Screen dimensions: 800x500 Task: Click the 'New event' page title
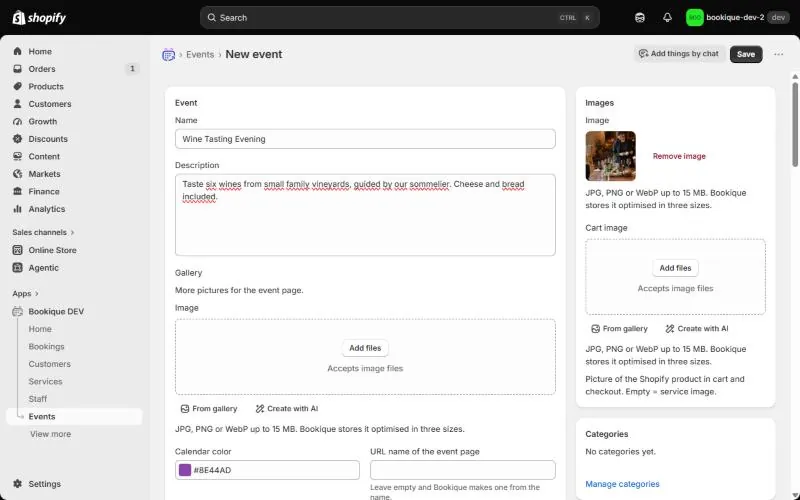click(x=254, y=55)
